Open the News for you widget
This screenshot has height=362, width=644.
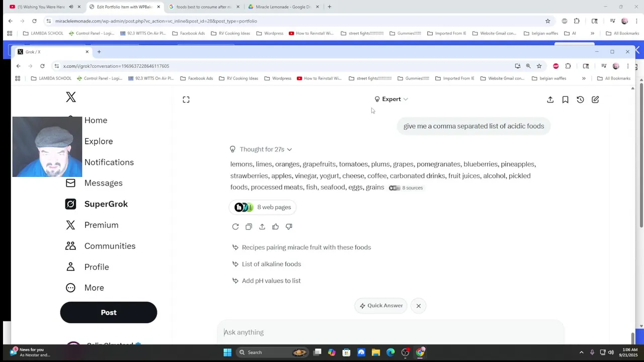pos(29,352)
